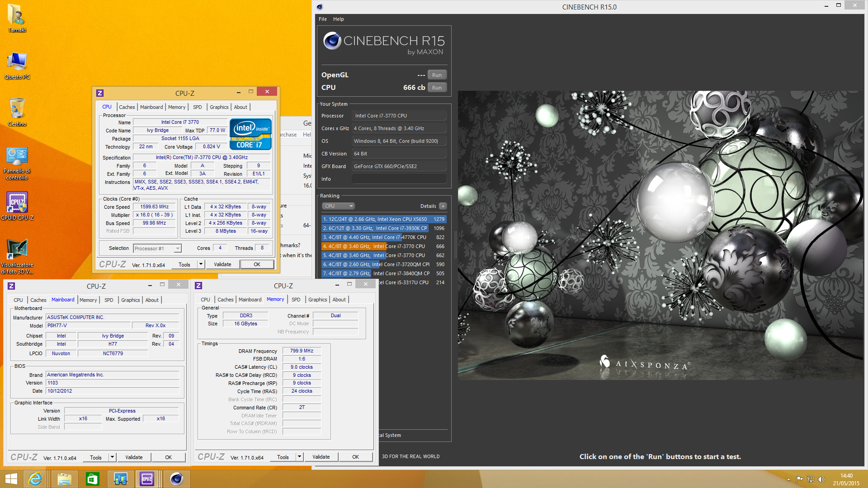Screen dimensions: 868x488
Task: Show hidden tray icons arrow
Action: coord(788,479)
